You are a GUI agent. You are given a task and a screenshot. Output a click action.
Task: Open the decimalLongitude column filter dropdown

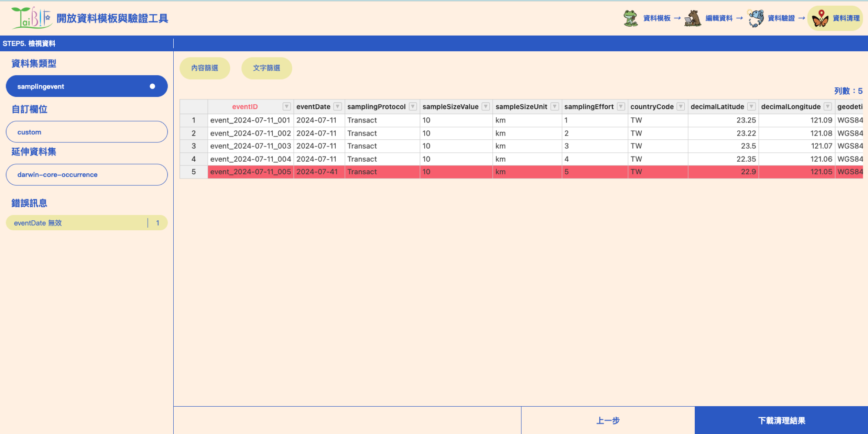(828, 106)
